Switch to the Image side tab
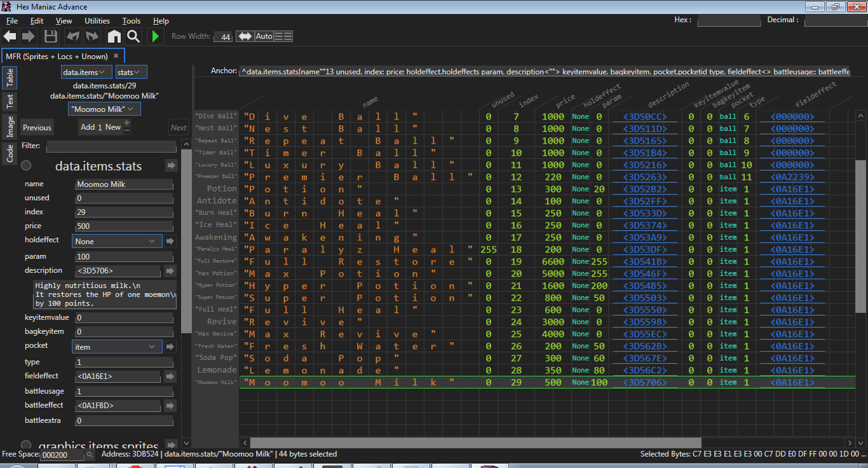The image size is (868, 468). (10, 126)
